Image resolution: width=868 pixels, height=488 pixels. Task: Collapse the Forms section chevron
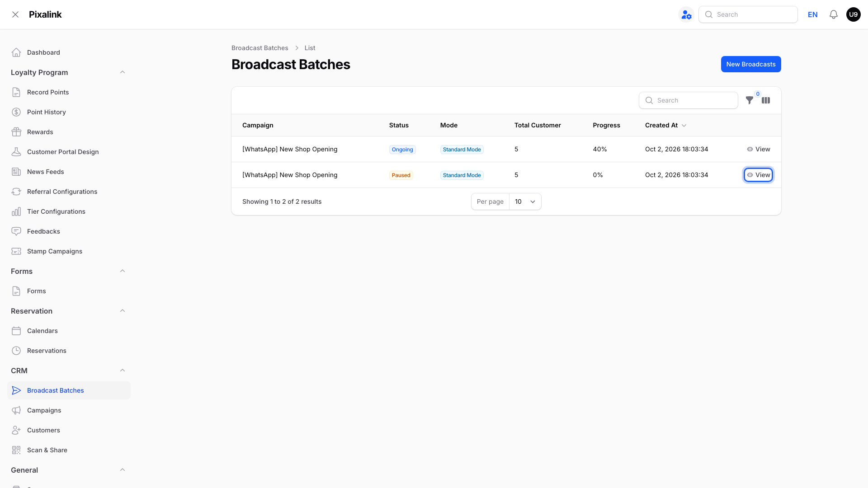123,271
